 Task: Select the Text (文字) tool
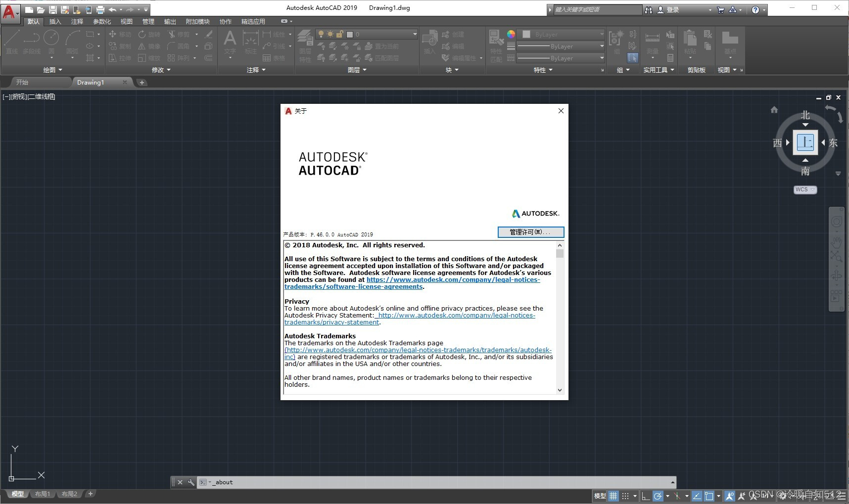pyautogui.click(x=230, y=43)
